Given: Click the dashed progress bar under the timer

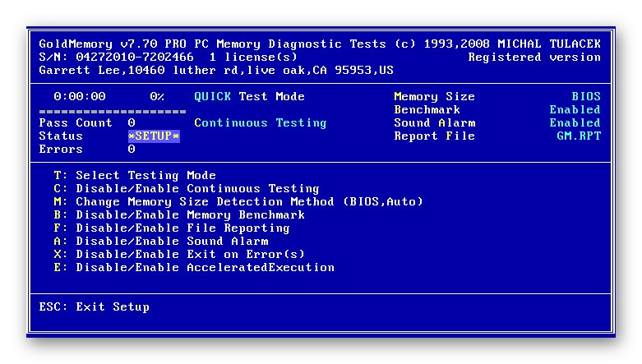Looking at the screenshot, I should tap(113, 111).
